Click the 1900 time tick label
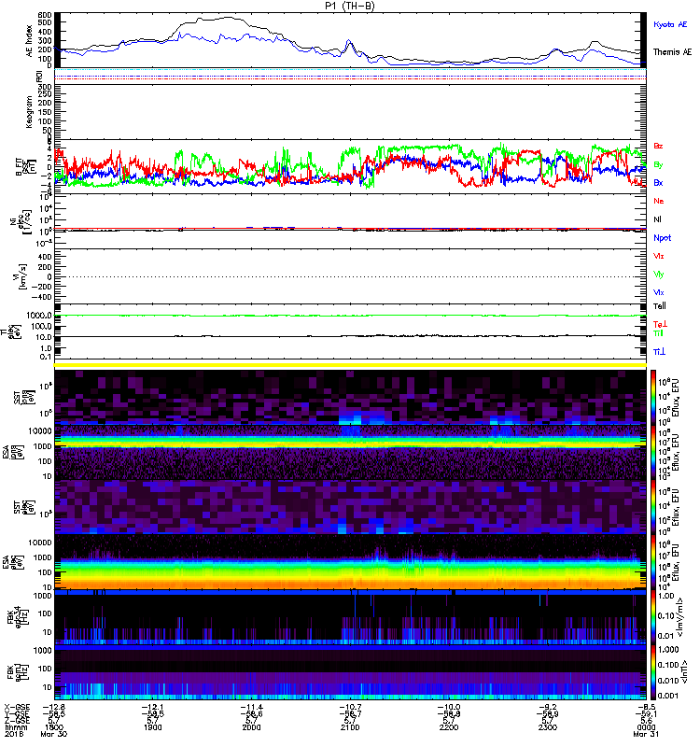 pos(153,727)
